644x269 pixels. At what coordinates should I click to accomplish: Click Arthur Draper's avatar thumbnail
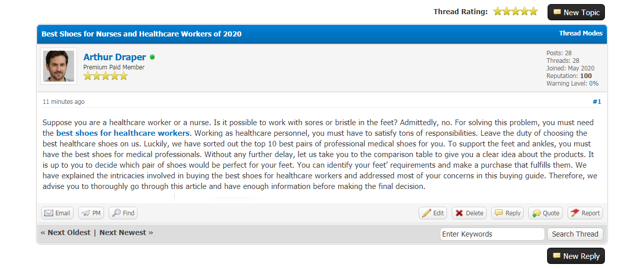point(58,66)
